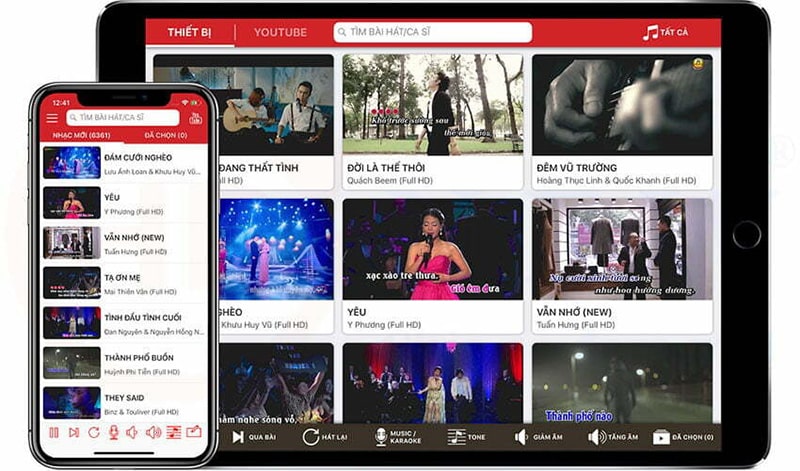Click Y Phương (Full HD) on the tablet card
800x471 pixels.
click(x=384, y=325)
